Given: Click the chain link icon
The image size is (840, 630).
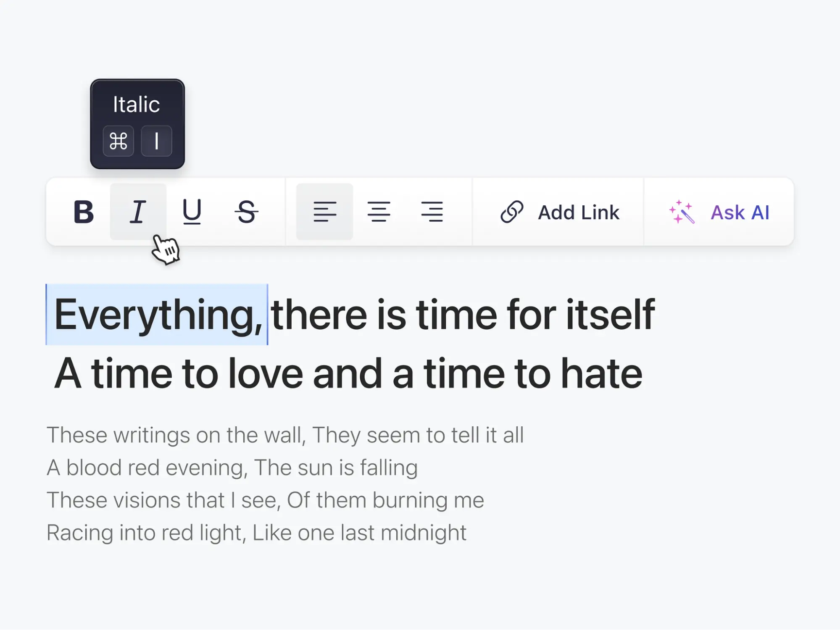Looking at the screenshot, I should (x=511, y=212).
